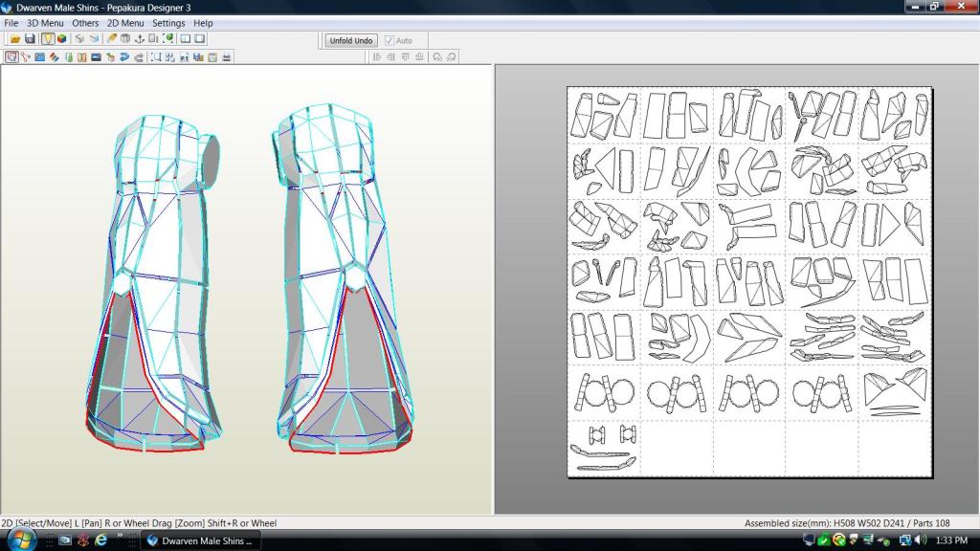Click the dark blue rectangle tool icon

pos(97,56)
